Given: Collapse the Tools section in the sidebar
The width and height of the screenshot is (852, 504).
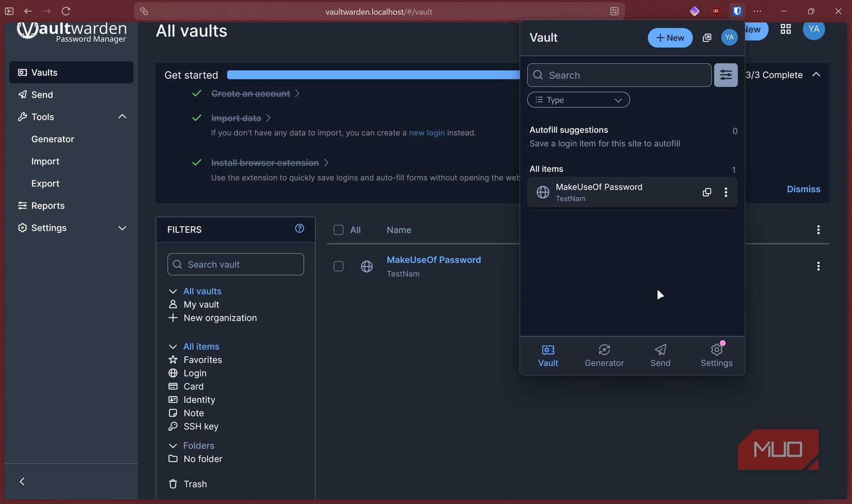Looking at the screenshot, I should 122,116.
